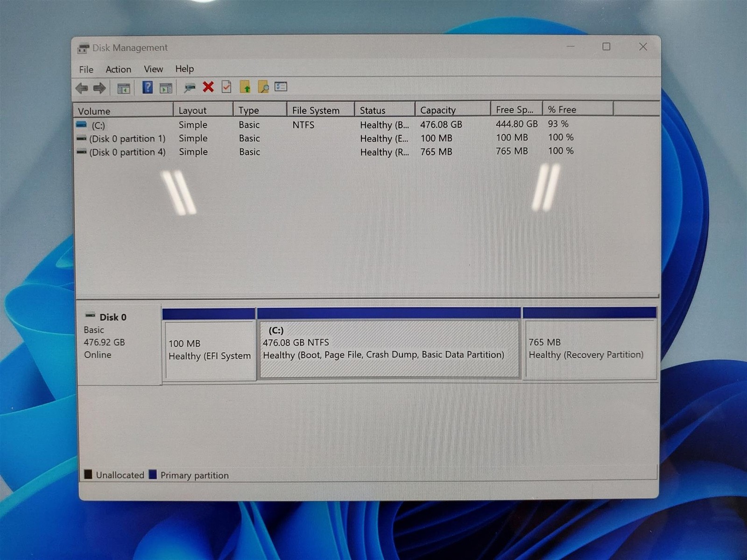Click the Disk Management title bar icon
This screenshot has height=560, width=747.
[83, 48]
